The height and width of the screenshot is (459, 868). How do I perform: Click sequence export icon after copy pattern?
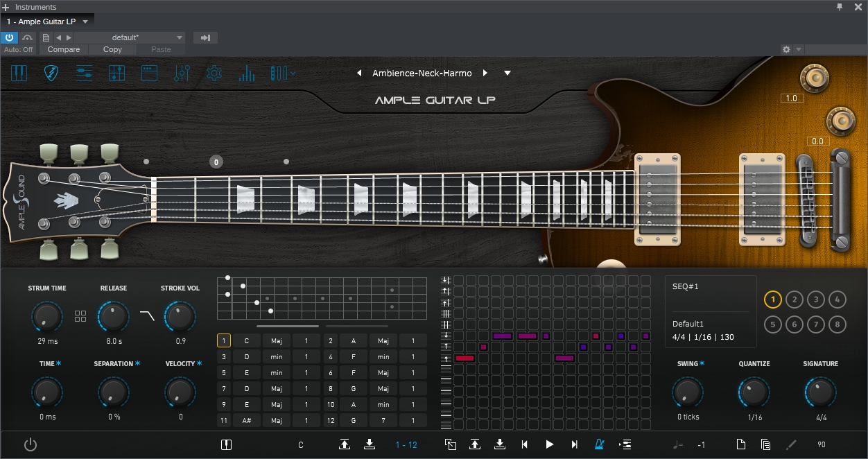click(475, 444)
